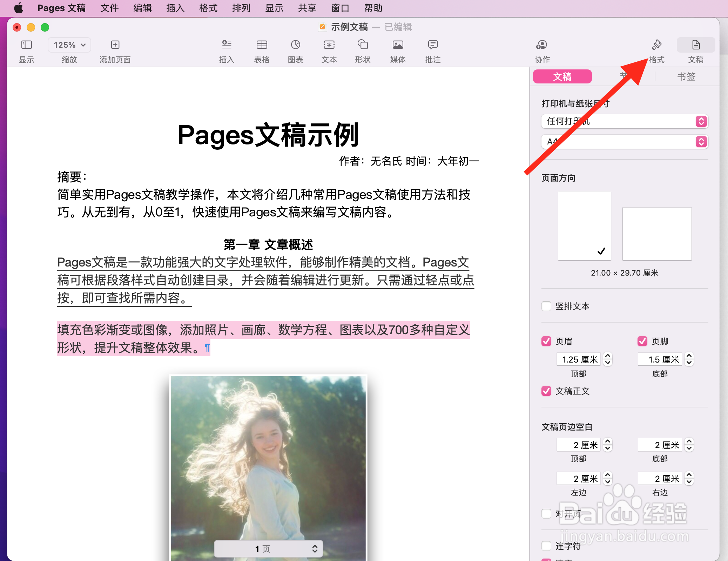Screen dimensions: 728x561
Task: Click the footer 底部 1.5 厘米 stepper
Action: pyautogui.click(x=689, y=359)
